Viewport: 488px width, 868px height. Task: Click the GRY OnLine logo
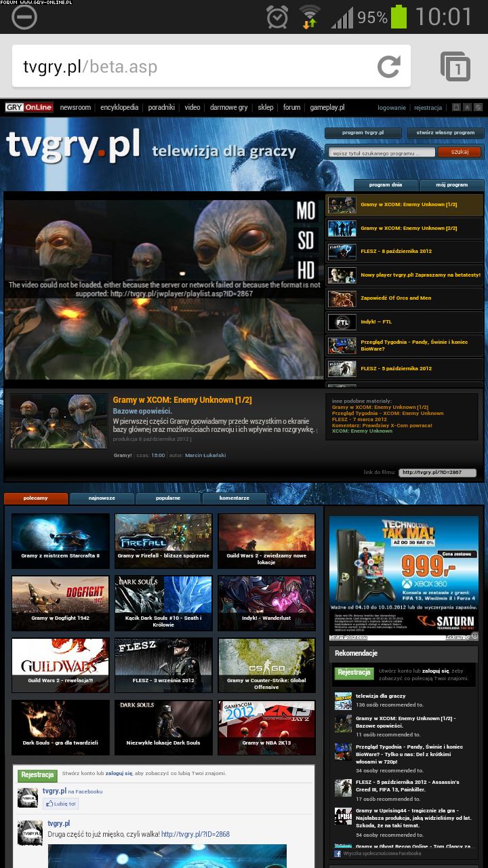coord(29,107)
